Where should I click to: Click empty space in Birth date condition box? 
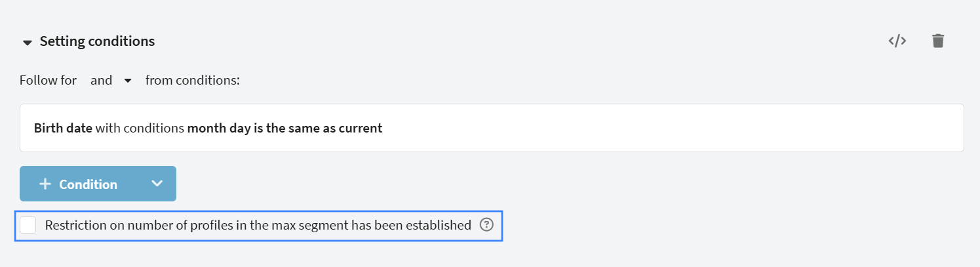tap(656, 128)
